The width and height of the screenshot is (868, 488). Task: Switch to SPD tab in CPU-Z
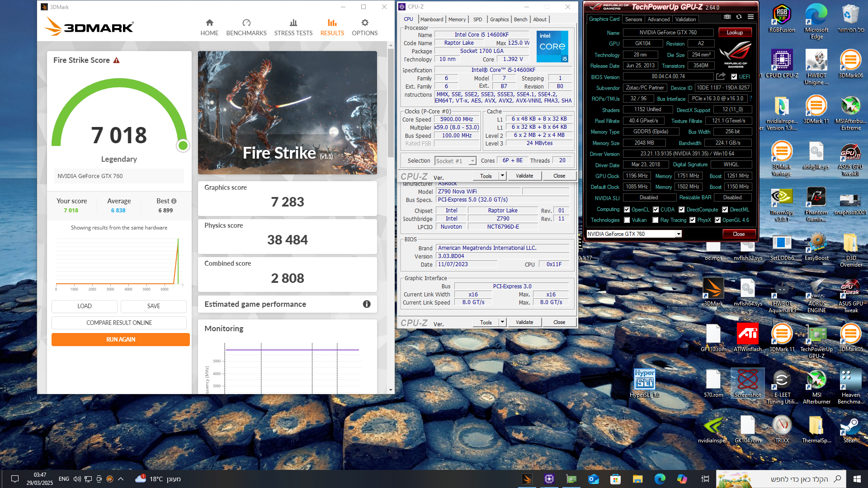click(x=478, y=19)
